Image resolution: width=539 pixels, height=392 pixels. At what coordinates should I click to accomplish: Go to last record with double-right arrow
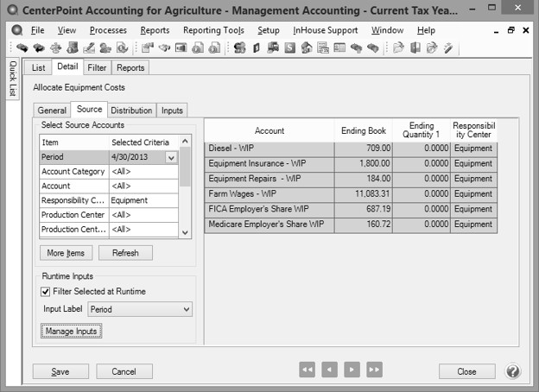point(374,370)
